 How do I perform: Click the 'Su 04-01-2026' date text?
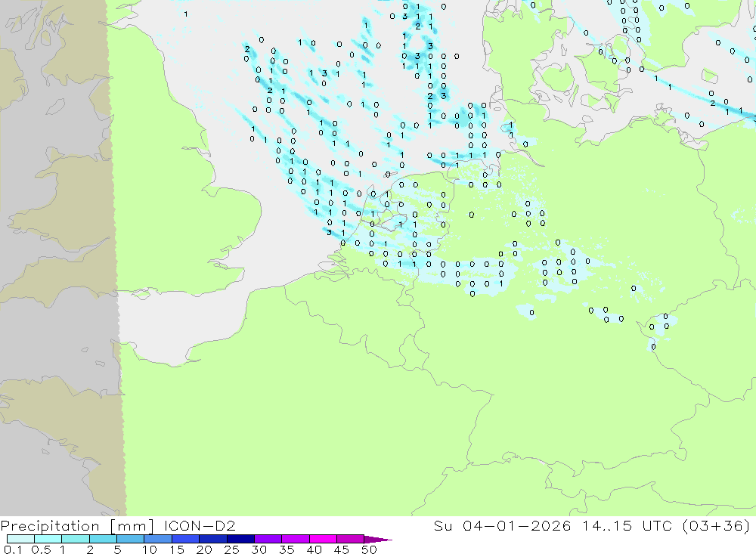(x=502, y=525)
